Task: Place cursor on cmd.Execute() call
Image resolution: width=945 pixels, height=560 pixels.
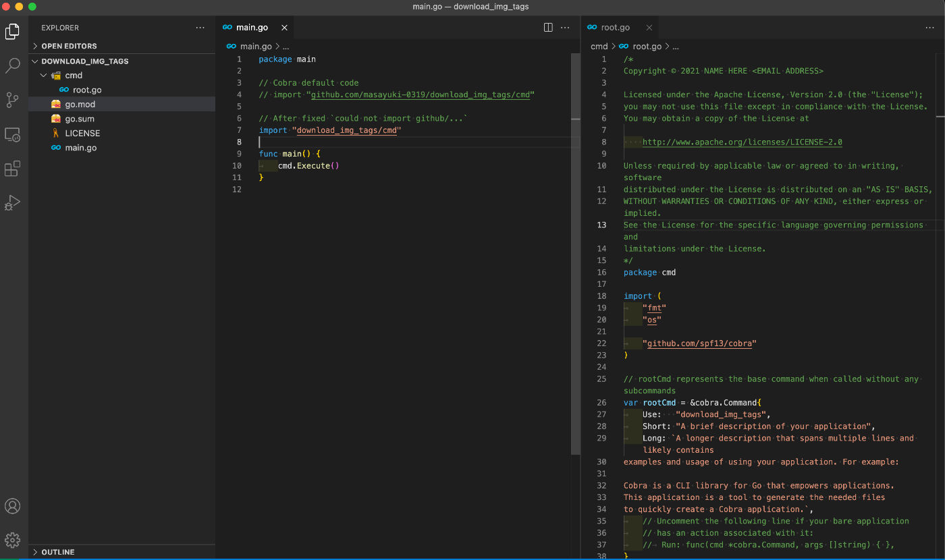Action: [x=308, y=166]
